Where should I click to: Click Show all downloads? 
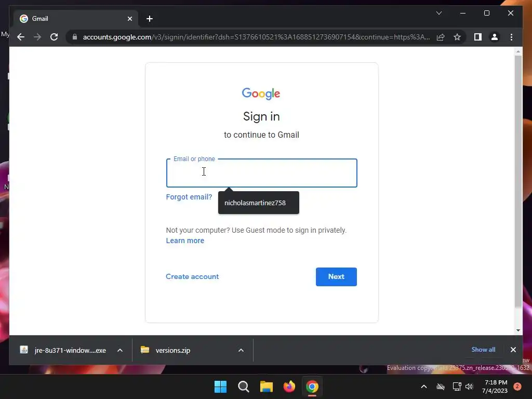pos(483,350)
